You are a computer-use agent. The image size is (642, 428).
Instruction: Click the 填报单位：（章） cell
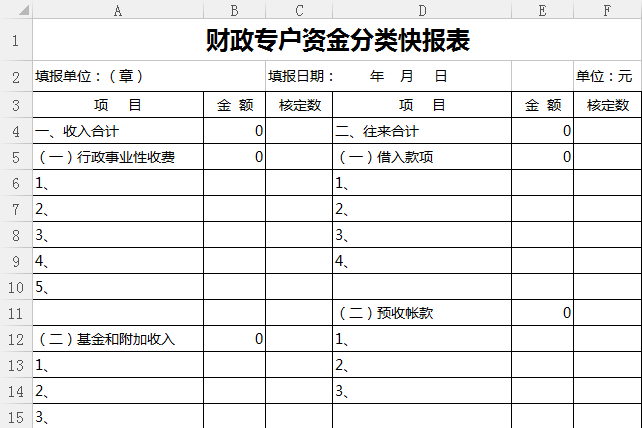pos(118,76)
